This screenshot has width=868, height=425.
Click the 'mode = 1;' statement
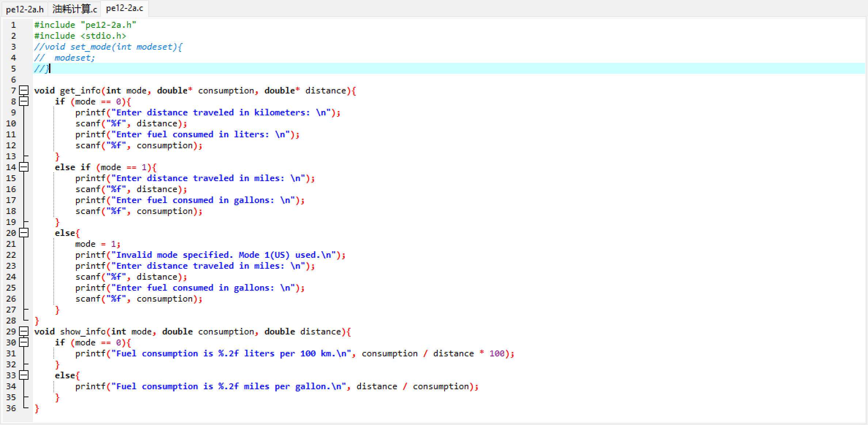coord(97,244)
